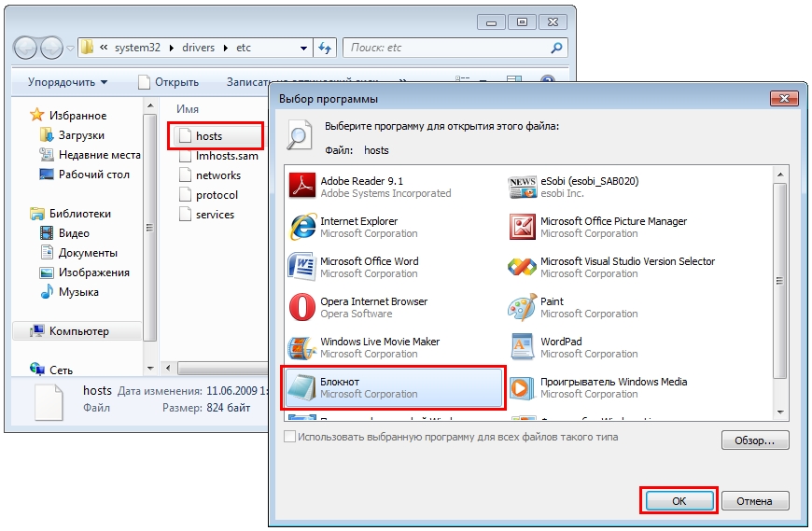Select Microsoft Office Picture Manager icon
Screen dimensions: 812x531
(x=522, y=227)
